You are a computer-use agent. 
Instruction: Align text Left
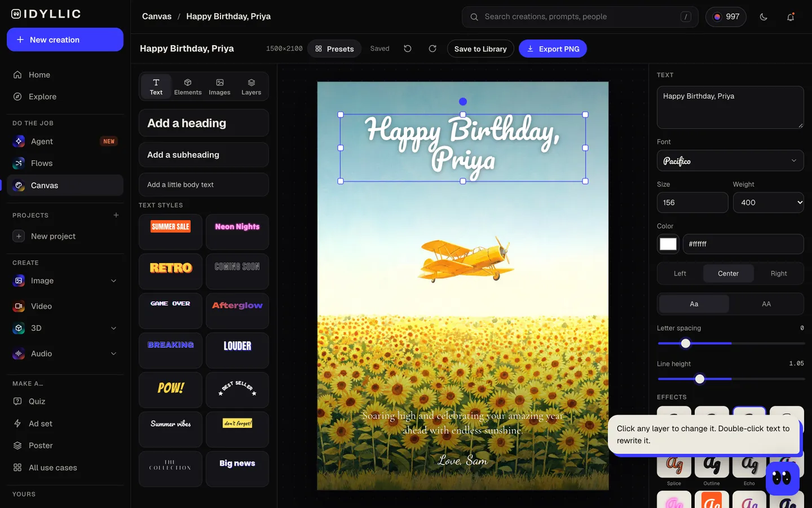(x=680, y=273)
